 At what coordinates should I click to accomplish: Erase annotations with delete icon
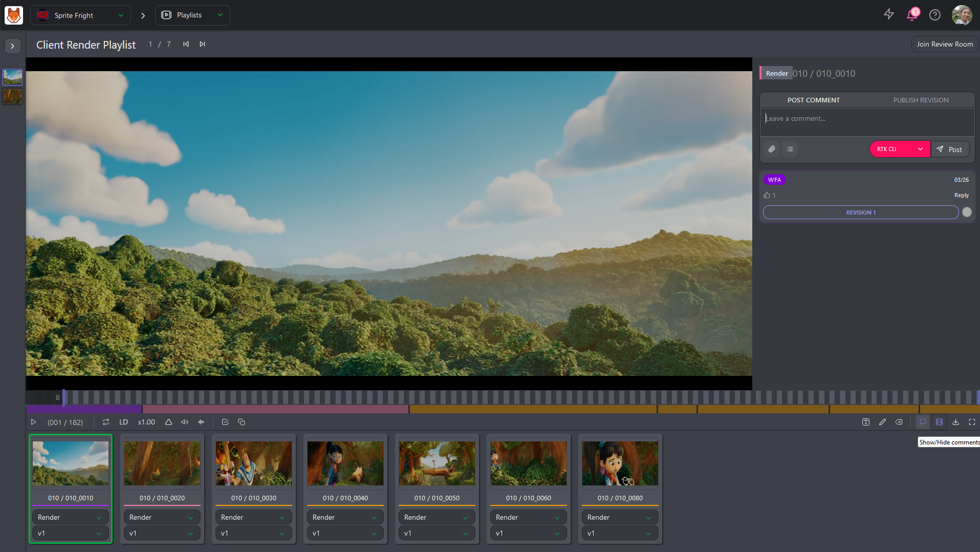tap(899, 422)
